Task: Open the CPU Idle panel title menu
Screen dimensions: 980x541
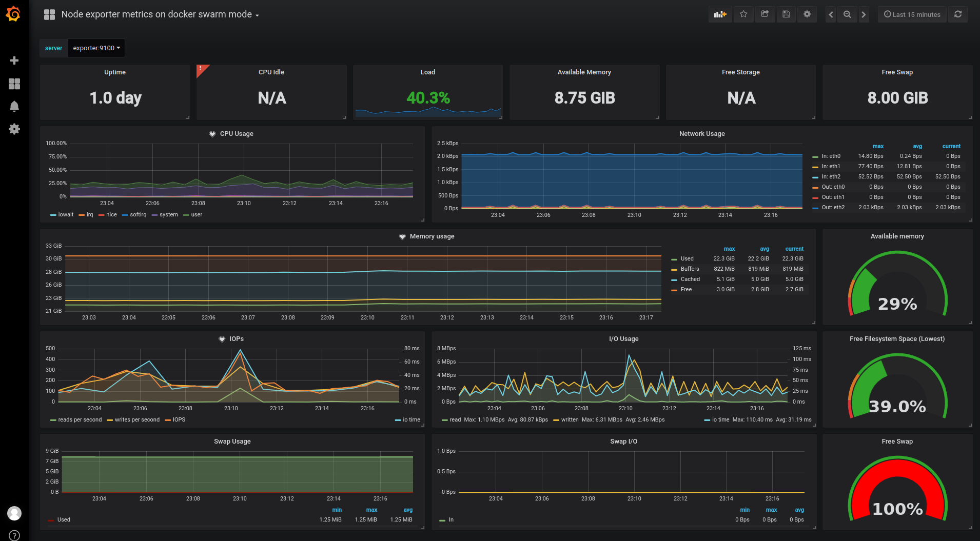Action: (271, 72)
